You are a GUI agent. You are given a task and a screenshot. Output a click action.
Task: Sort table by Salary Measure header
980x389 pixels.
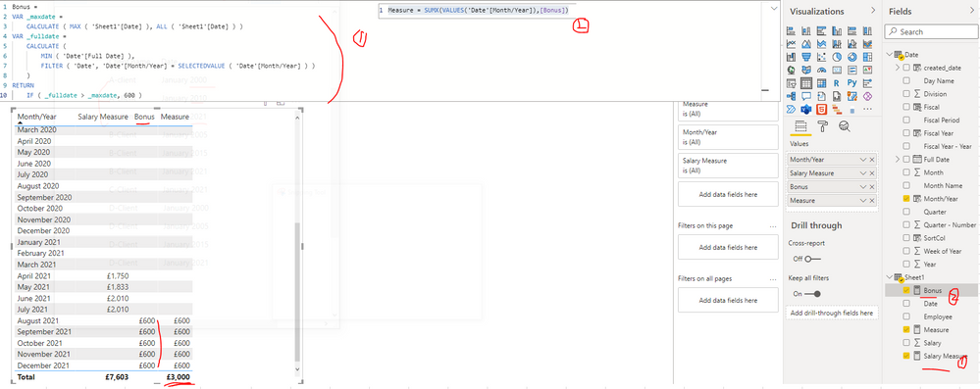pyautogui.click(x=103, y=117)
